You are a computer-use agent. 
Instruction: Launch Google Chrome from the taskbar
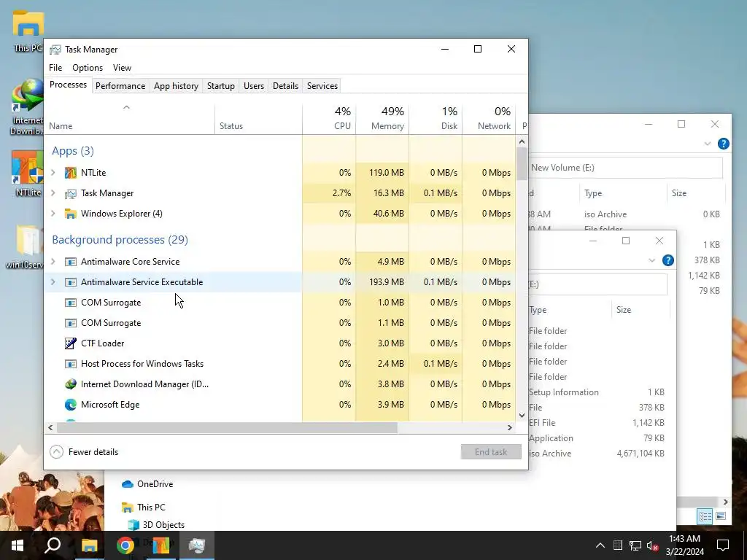[x=125, y=545]
